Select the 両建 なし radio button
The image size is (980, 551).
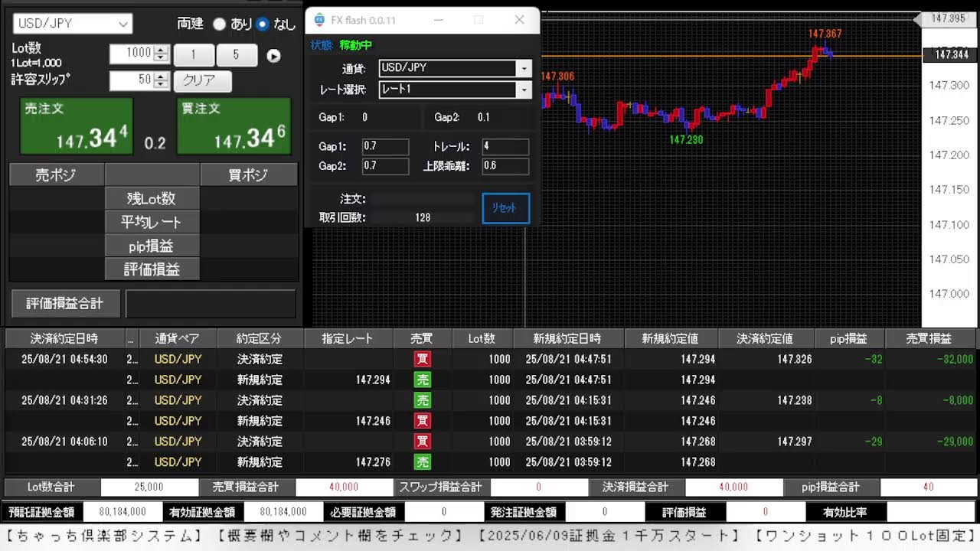[x=263, y=24]
